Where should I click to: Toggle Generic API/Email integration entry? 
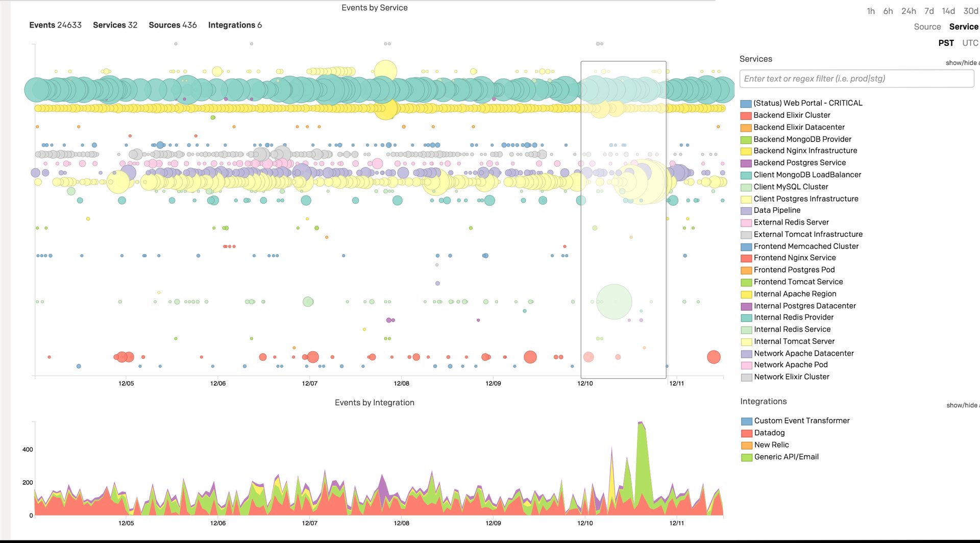click(x=786, y=457)
